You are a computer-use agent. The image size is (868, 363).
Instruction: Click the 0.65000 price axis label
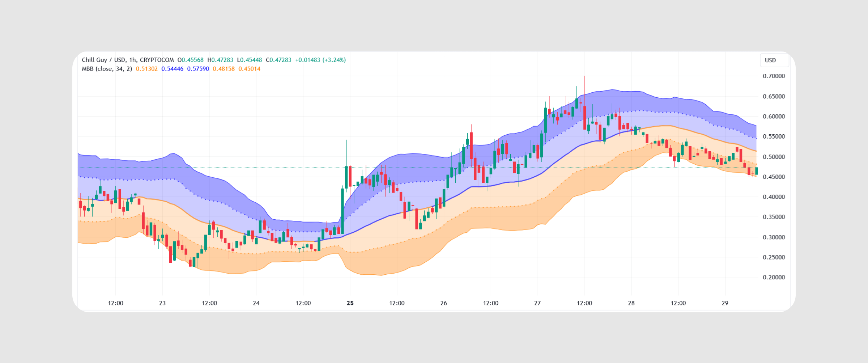tap(774, 96)
